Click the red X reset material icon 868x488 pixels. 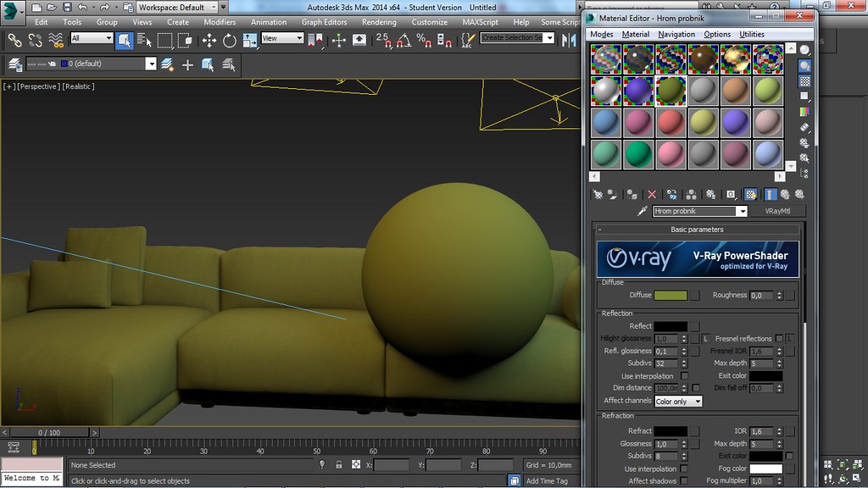coord(652,194)
